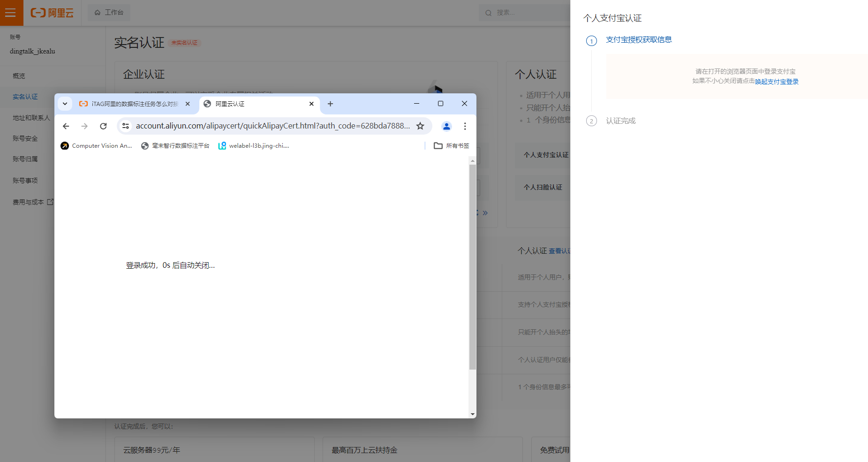Open a new browser tab
This screenshot has height=462, width=868.
point(330,104)
